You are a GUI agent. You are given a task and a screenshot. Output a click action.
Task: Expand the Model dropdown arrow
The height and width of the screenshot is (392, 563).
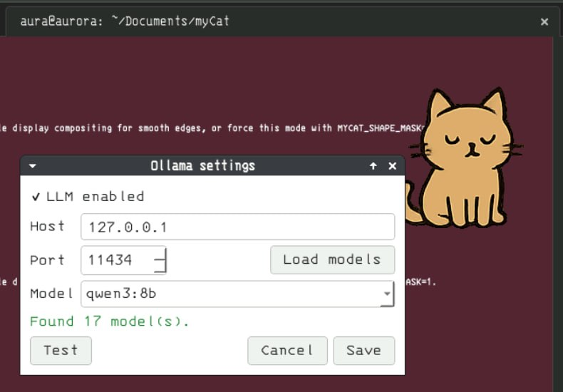[387, 294]
